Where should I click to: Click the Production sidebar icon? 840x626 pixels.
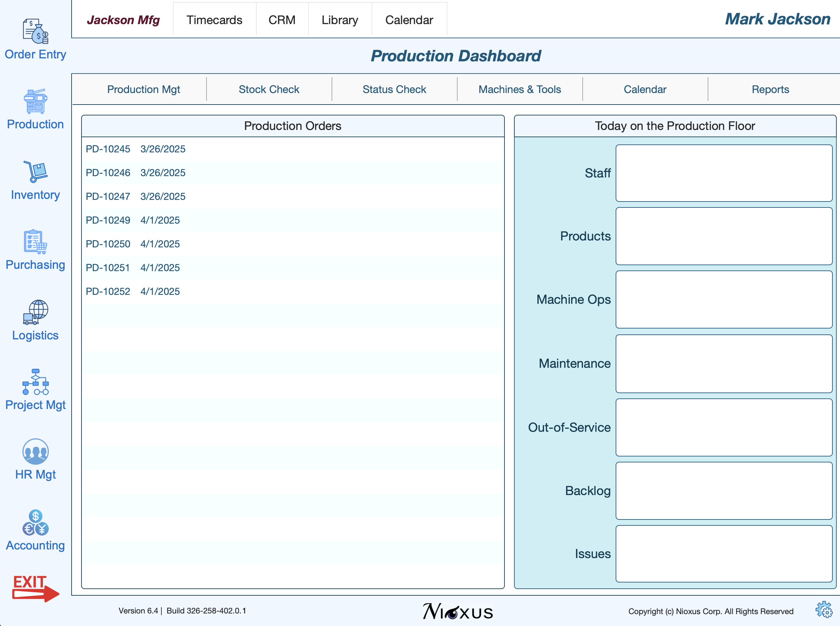(x=35, y=101)
